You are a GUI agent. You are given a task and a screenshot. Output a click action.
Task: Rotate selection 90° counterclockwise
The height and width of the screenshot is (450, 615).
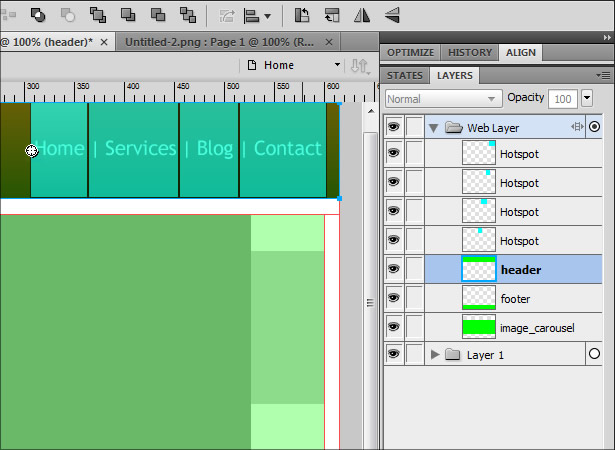[x=302, y=16]
